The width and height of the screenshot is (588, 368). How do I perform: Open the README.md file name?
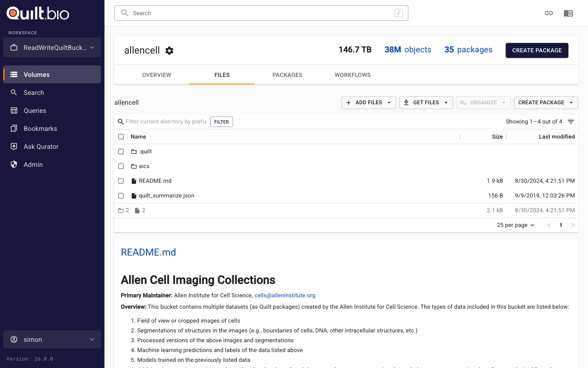pyautogui.click(x=155, y=181)
